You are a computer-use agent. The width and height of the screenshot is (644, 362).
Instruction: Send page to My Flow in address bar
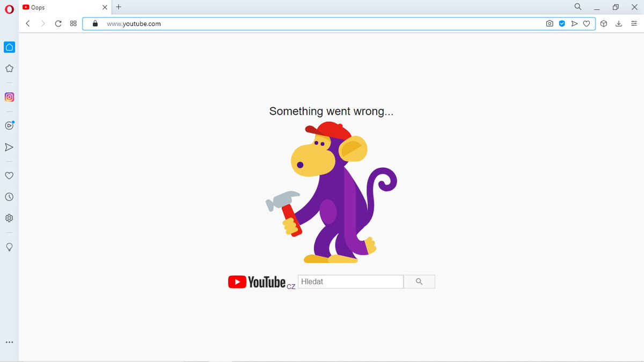[x=574, y=24]
